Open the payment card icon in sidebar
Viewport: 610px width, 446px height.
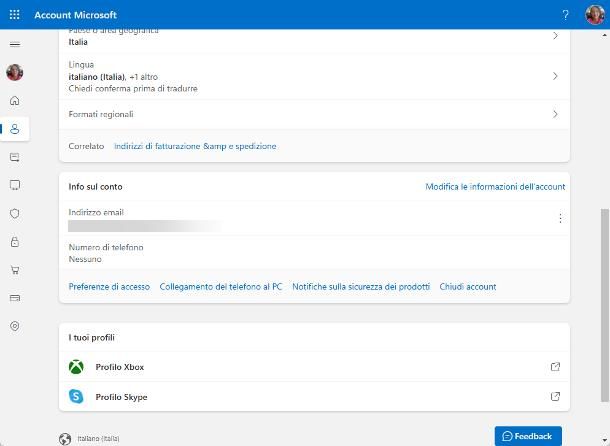[15, 298]
